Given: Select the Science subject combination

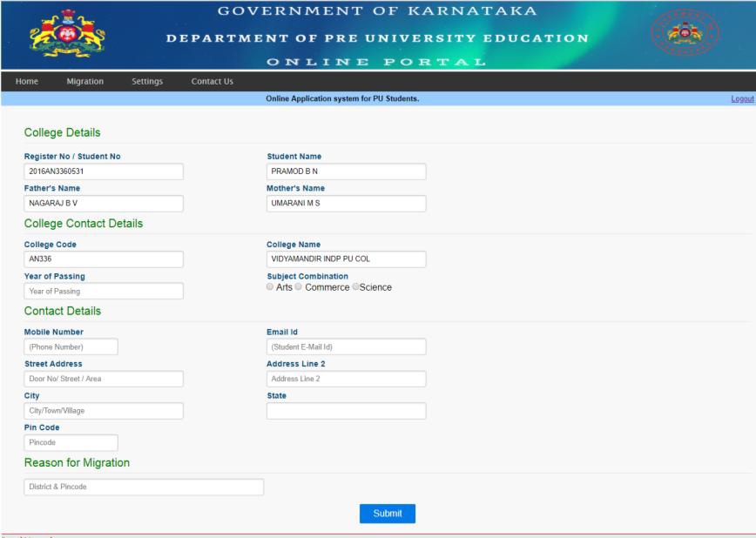Looking at the screenshot, I should (355, 287).
